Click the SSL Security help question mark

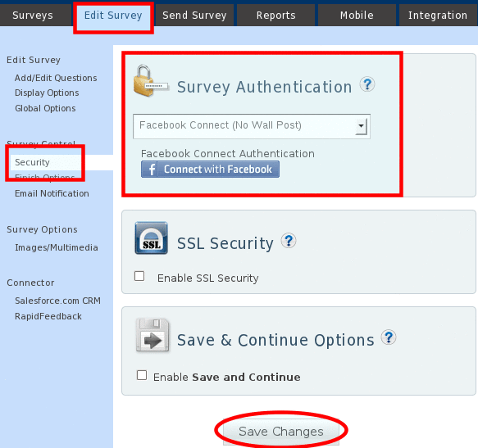(x=289, y=241)
